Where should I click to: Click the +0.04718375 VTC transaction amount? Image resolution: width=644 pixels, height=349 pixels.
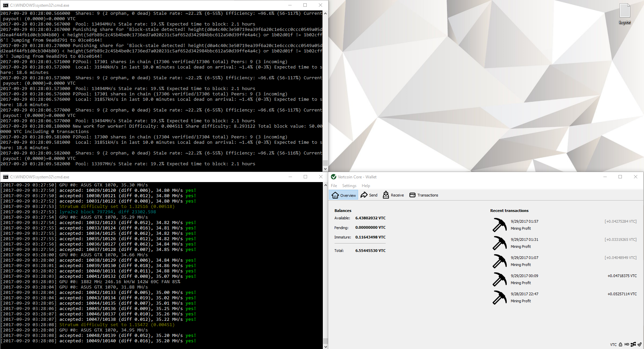[622, 276]
